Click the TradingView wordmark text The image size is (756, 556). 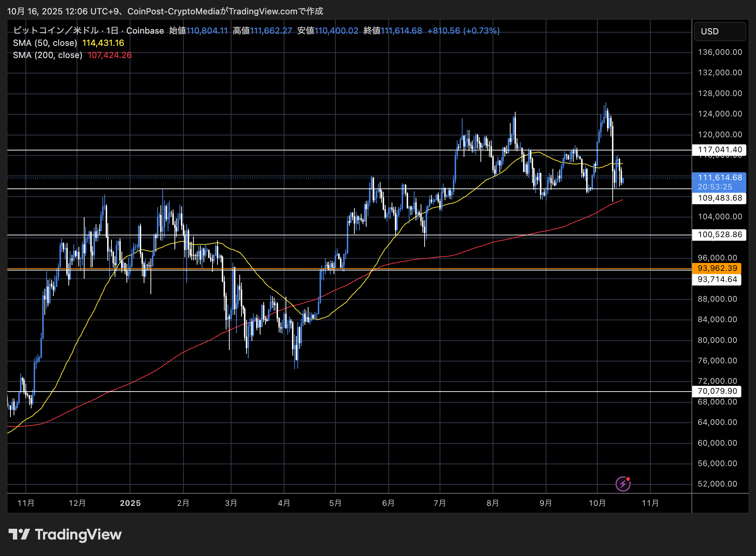(78, 534)
